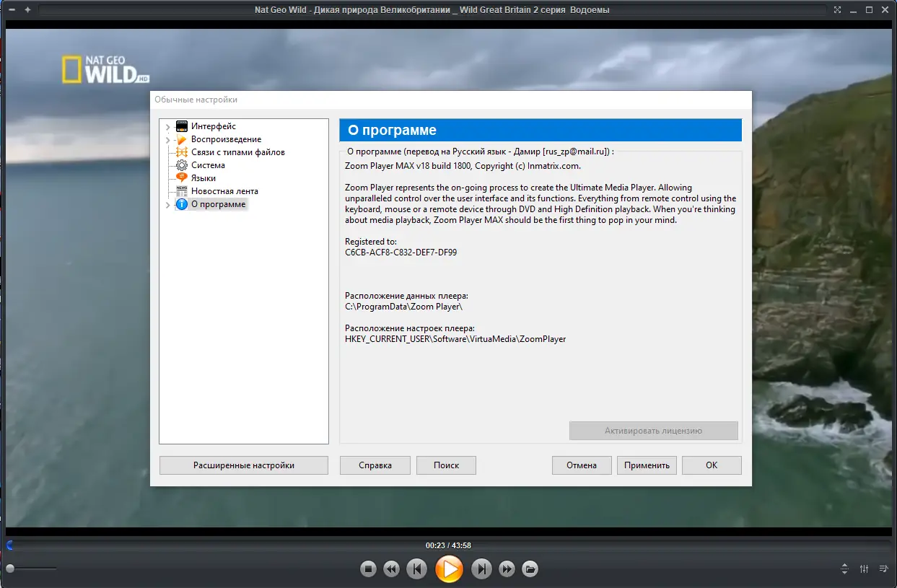Open the Система settings page
Viewport: 897px width, 588px height.
click(208, 165)
